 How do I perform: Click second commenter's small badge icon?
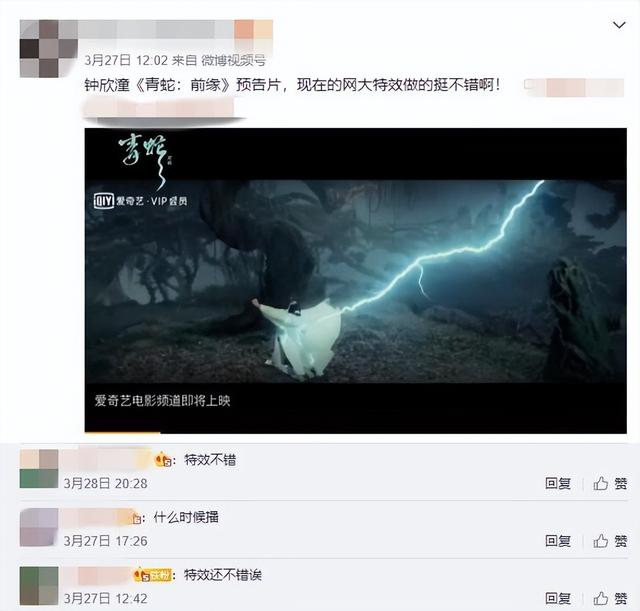[x=137, y=518]
